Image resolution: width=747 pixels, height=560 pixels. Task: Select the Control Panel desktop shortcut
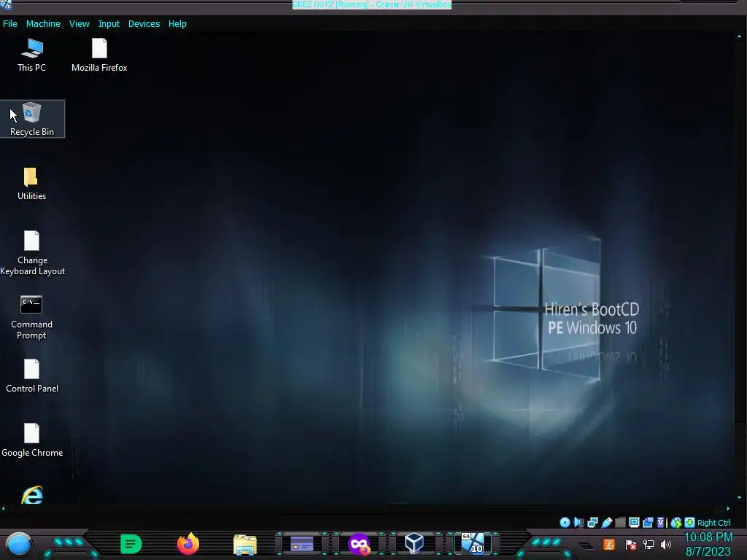pyautogui.click(x=32, y=376)
